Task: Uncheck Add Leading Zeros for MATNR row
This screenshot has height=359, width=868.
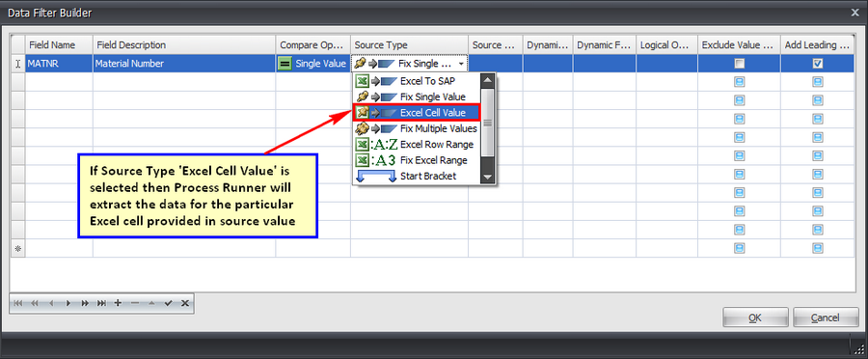Action: pos(817,64)
